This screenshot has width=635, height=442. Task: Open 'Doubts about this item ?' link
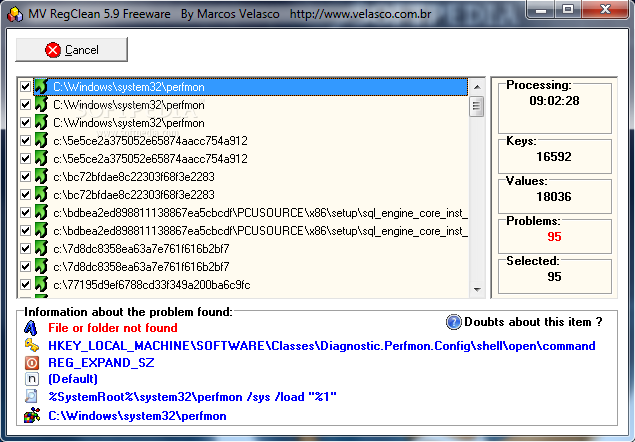[x=533, y=322]
